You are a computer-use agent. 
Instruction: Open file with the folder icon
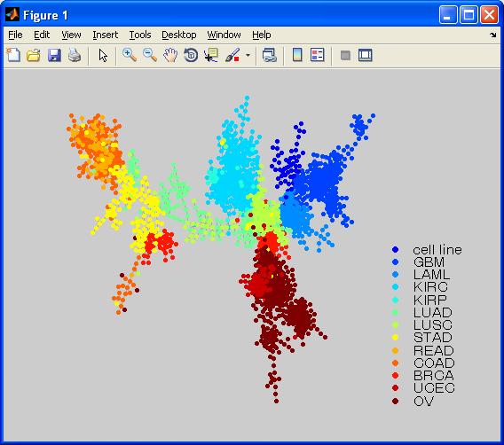pos(34,55)
